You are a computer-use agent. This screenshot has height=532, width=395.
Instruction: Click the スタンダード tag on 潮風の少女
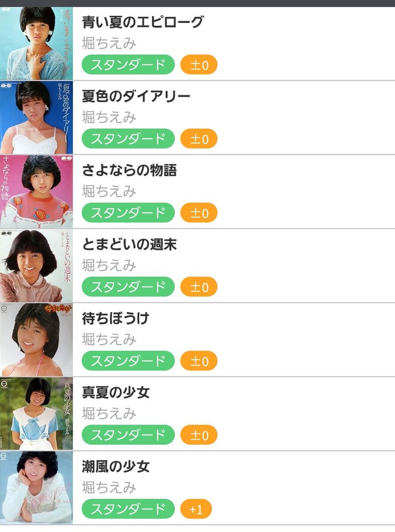pyautogui.click(x=128, y=509)
